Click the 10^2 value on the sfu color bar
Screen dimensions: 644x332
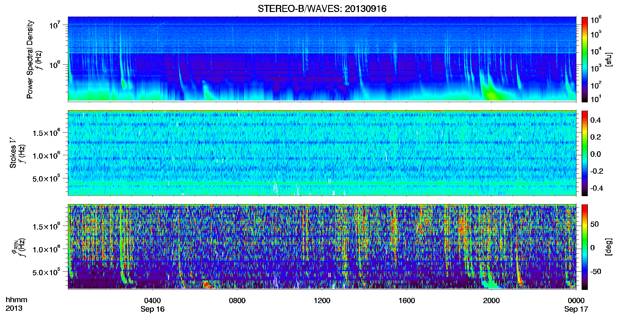tap(596, 85)
